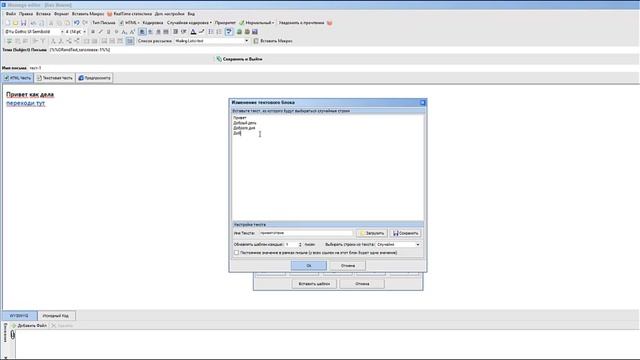Click the bulleted list icon
The height and width of the screenshot is (360, 640).
pyautogui.click(x=219, y=32)
